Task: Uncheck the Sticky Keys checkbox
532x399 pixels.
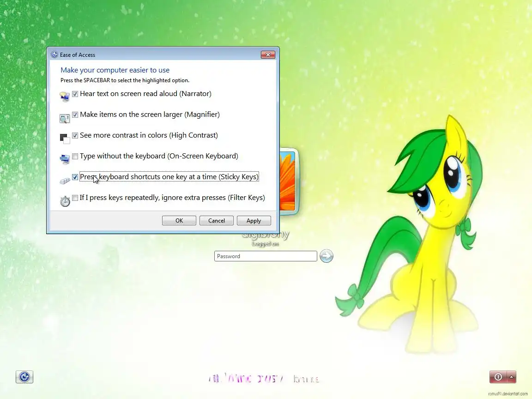Action: click(75, 177)
